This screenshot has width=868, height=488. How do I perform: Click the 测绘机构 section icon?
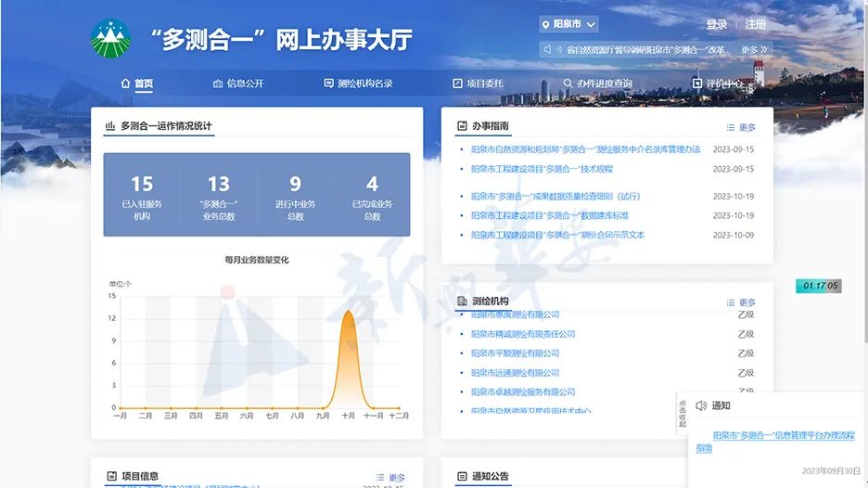pos(462,302)
